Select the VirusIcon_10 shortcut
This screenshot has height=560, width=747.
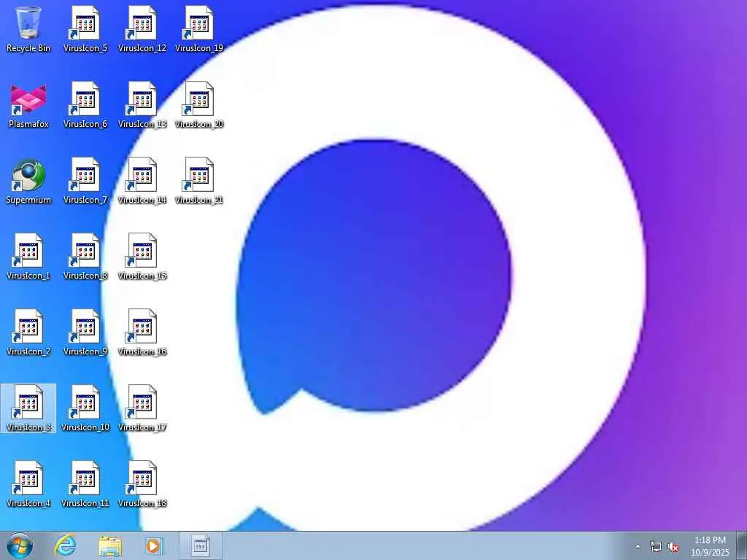coord(85,408)
